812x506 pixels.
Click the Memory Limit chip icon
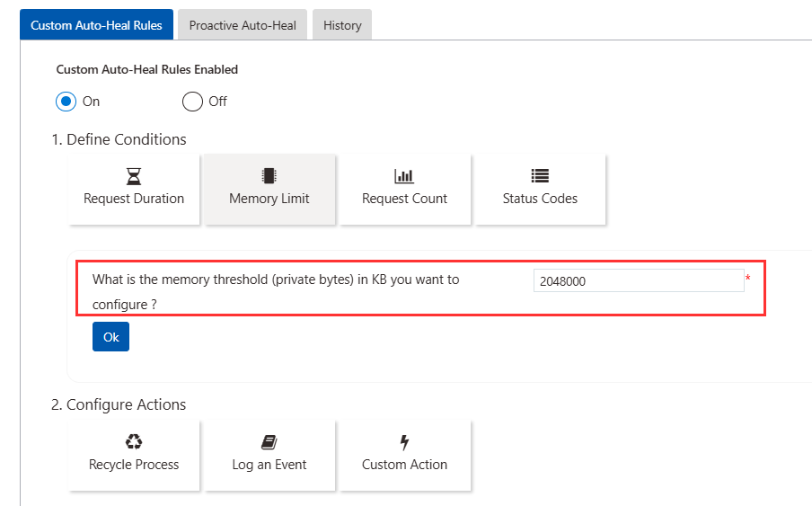pyautogui.click(x=269, y=176)
